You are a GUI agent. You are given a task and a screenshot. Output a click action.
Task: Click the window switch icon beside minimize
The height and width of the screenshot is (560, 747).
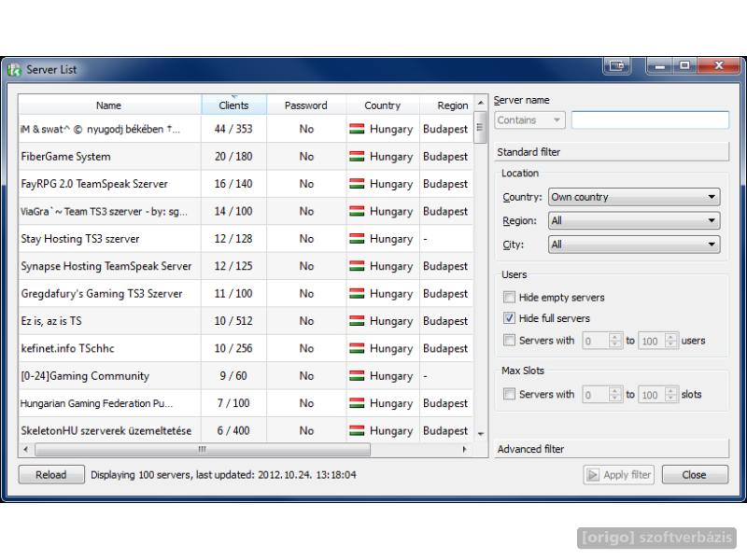coord(617,65)
